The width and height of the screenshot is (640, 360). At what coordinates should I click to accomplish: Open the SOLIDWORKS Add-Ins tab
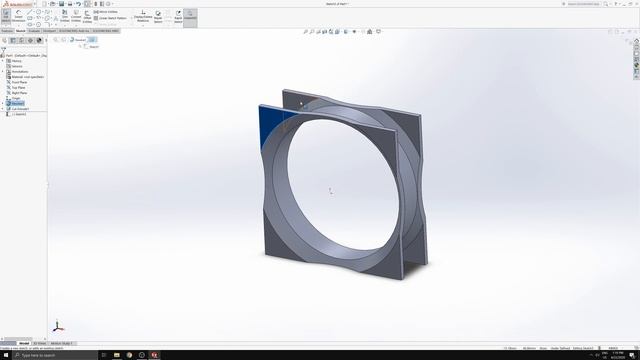[x=74, y=31]
